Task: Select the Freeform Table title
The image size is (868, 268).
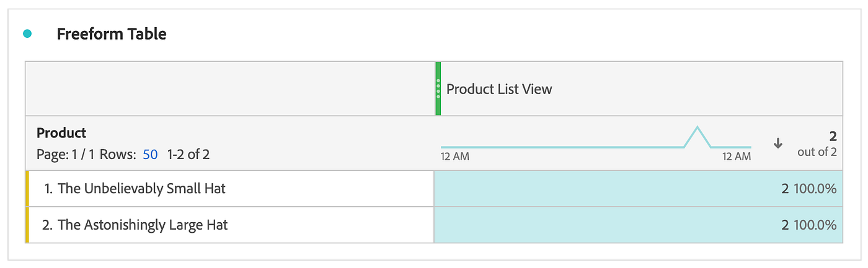Action: click(112, 34)
